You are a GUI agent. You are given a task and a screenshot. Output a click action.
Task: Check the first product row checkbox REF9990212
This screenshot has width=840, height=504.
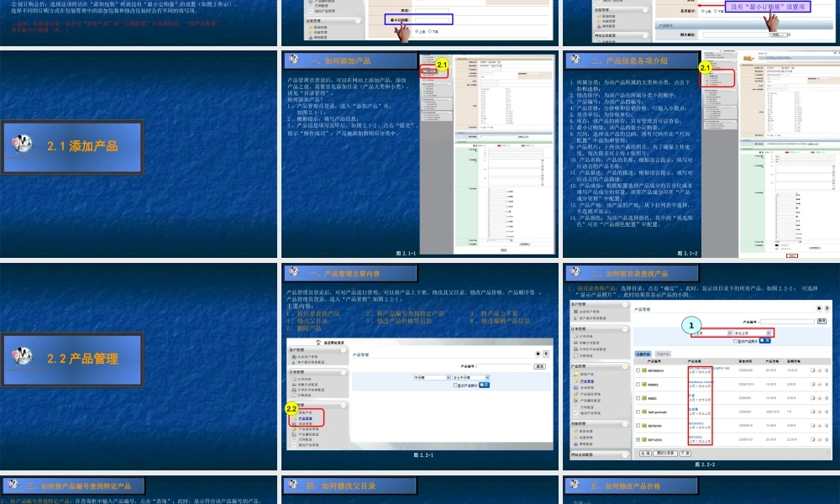coord(638,370)
